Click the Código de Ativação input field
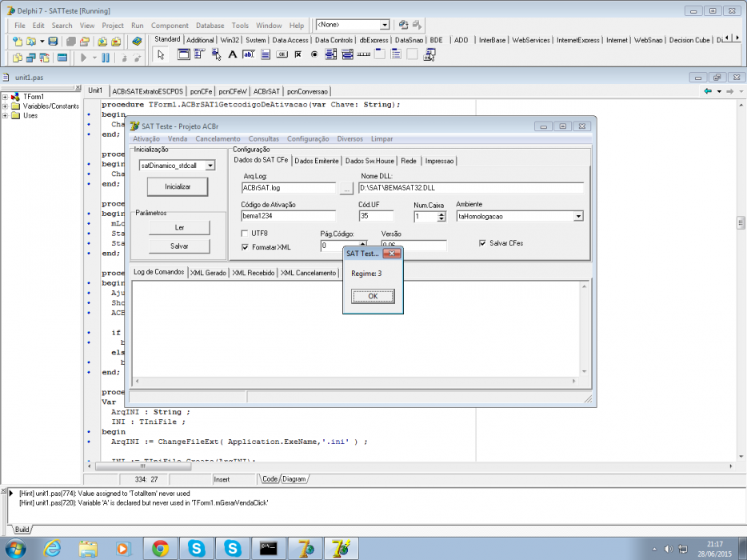This screenshot has width=747, height=560. pyautogui.click(x=288, y=216)
